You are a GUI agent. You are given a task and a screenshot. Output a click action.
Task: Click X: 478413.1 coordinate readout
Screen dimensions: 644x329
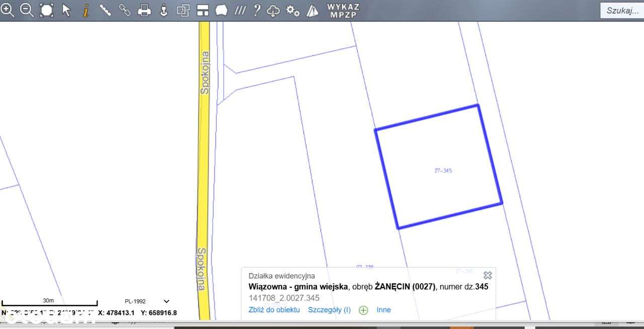point(116,313)
